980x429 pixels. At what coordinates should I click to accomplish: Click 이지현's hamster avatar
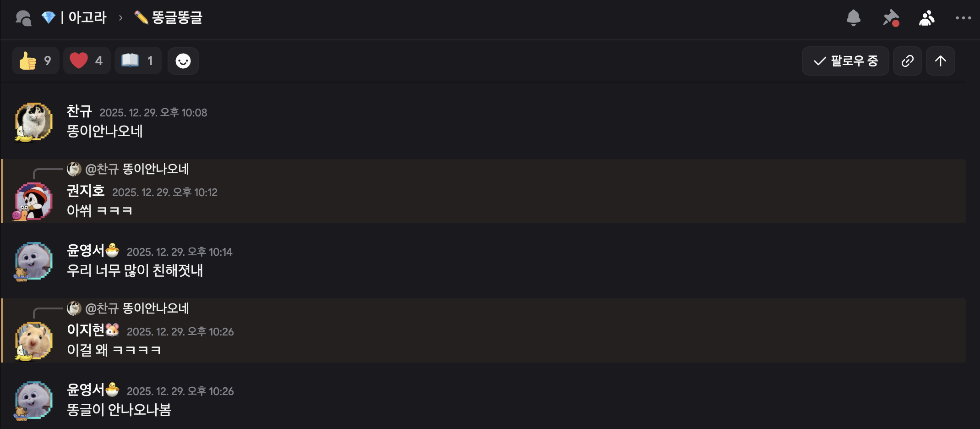(x=33, y=341)
